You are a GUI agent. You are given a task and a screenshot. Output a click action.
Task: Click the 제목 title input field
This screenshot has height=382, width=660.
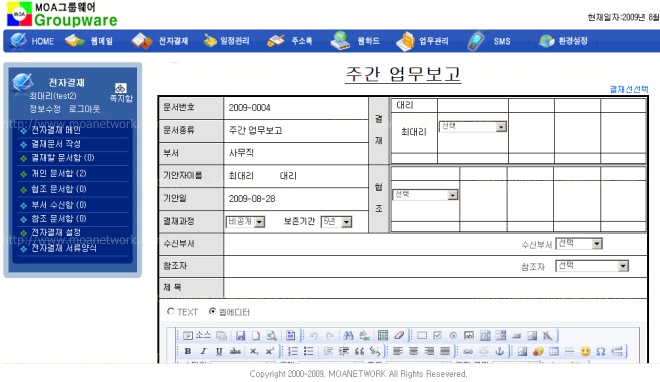tap(435, 288)
